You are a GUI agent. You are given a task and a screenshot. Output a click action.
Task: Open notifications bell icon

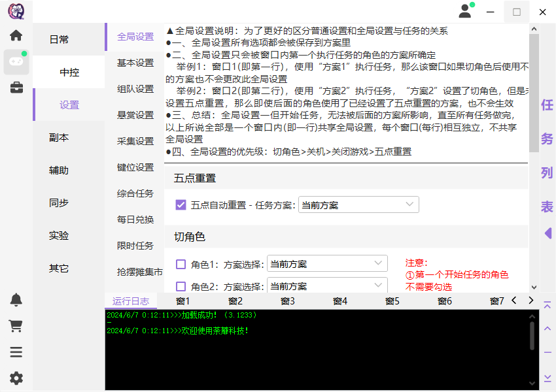pyautogui.click(x=16, y=300)
